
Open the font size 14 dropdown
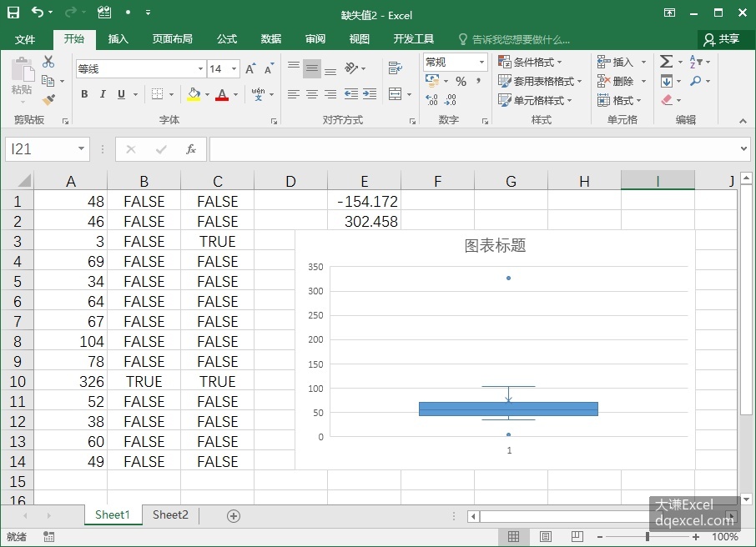click(x=234, y=69)
